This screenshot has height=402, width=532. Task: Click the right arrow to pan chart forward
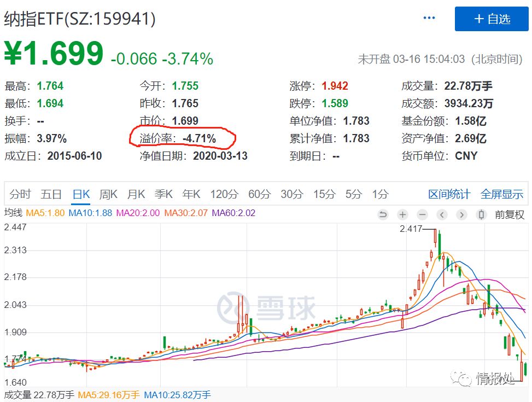(462, 215)
